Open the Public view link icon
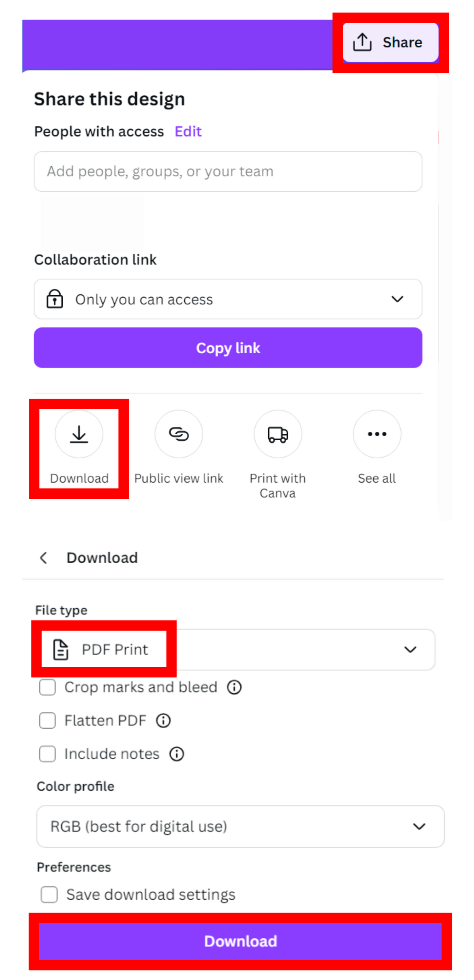The height and width of the screenshot is (980, 474). click(x=178, y=434)
